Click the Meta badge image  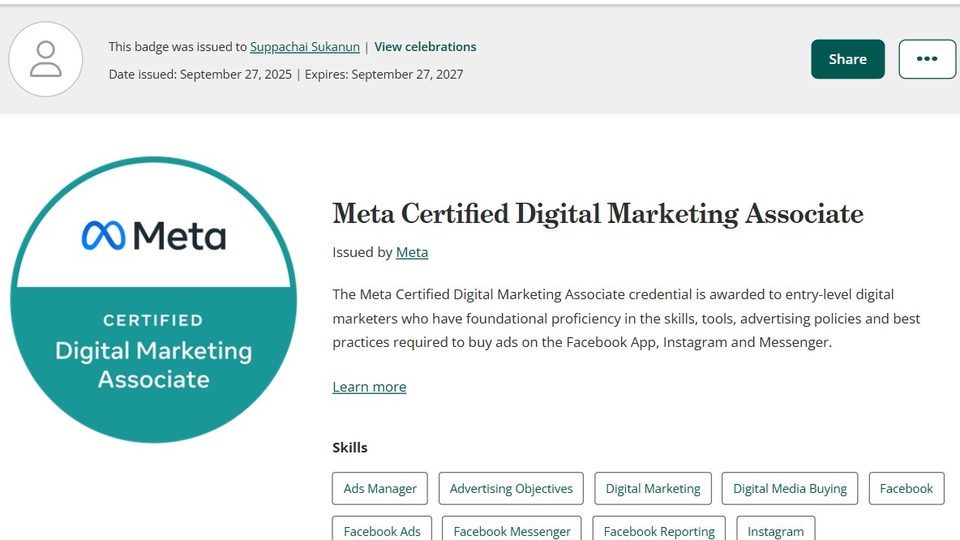[x=153, y=300]
